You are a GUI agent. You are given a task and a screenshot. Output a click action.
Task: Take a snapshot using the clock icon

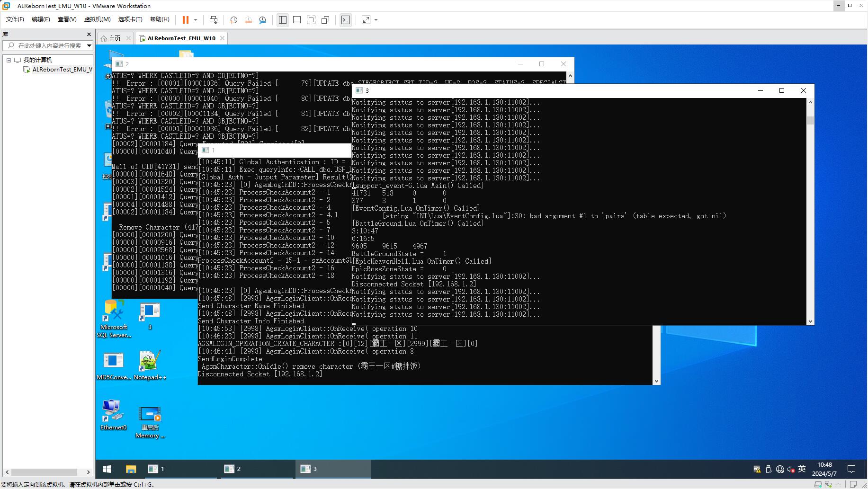pos(233,20)
